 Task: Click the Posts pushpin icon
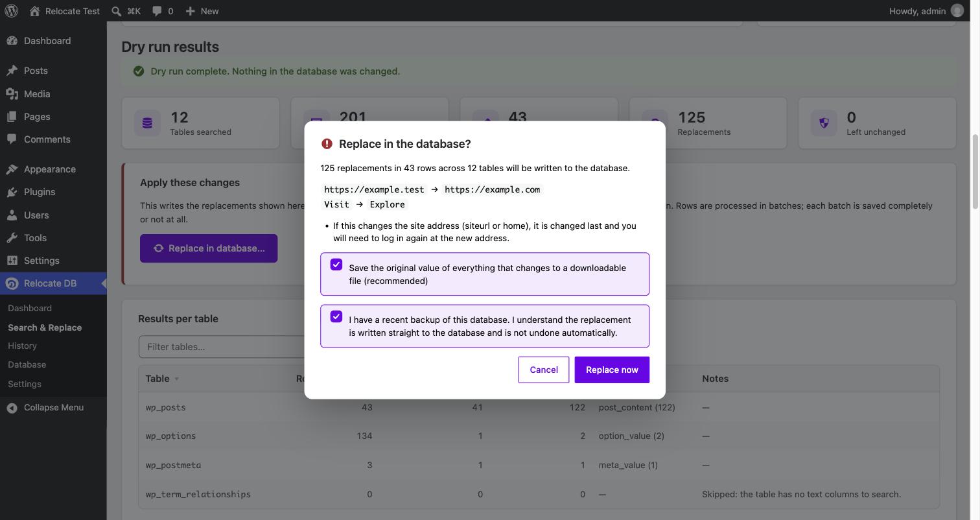tap(12, 71)
